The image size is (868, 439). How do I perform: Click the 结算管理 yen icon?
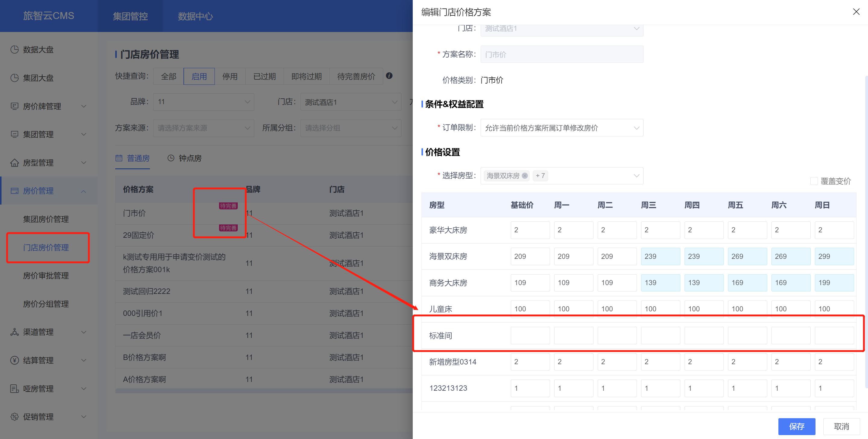(14, 360)
